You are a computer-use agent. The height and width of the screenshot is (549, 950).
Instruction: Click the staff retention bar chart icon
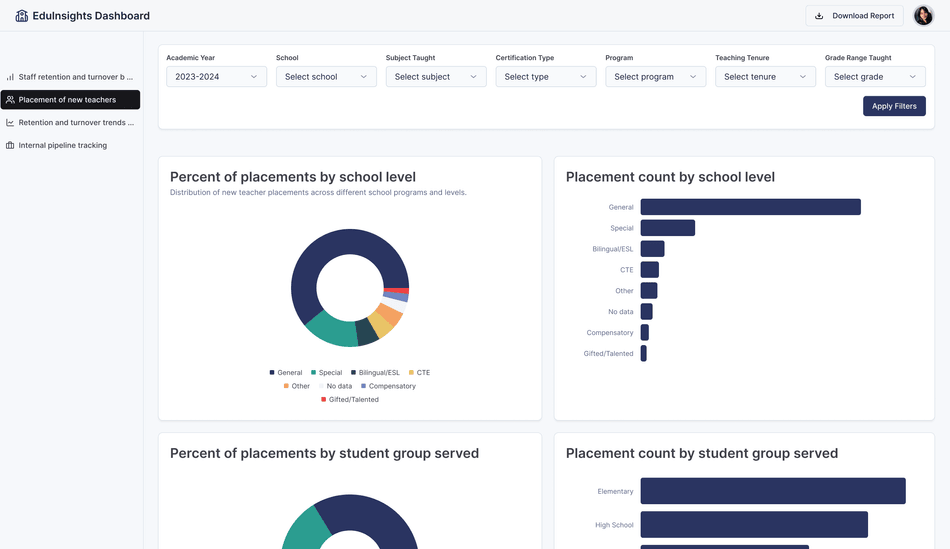click(10, 77)
